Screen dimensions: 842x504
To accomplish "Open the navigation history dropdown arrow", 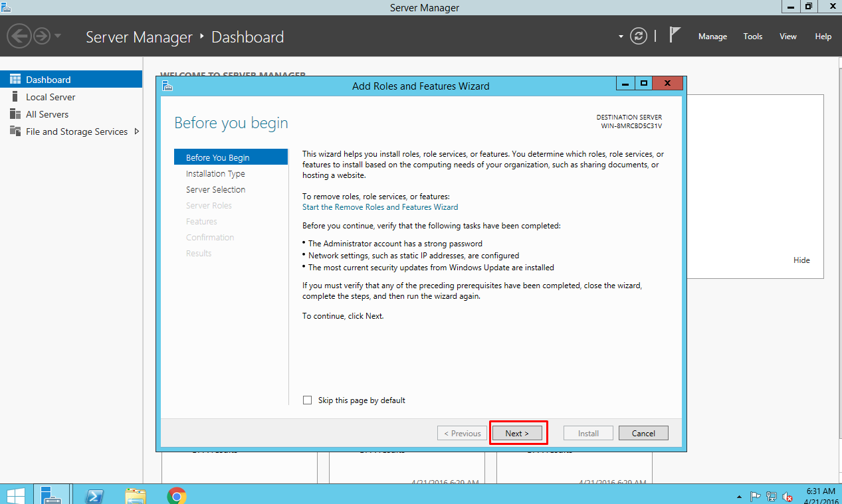I will pos(58,36).
